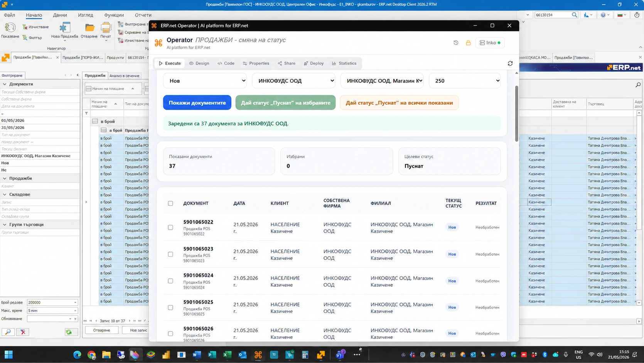The height and width of the screenshot is (363, 644).
Task: Collapse the Групи търговци filter section
Action: click(5, 225)
